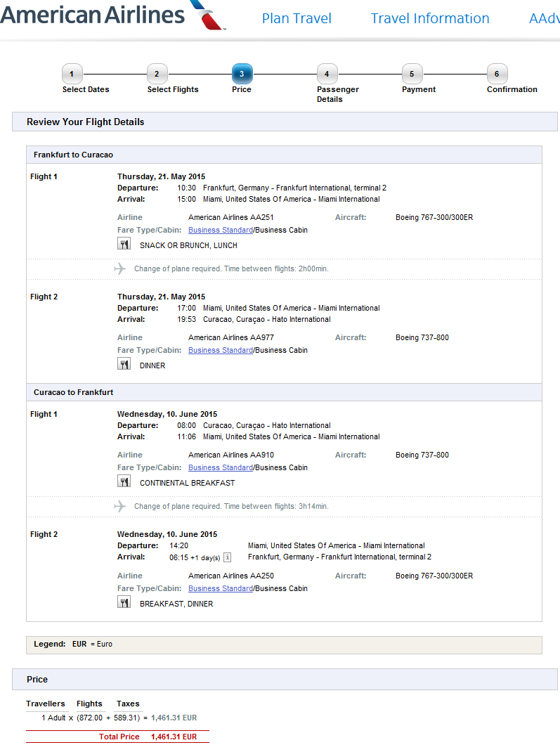The height and width of the screenshot is (745, 560).
Task: Go back to step 1 Select Dates
Action: tap(72, 73)
